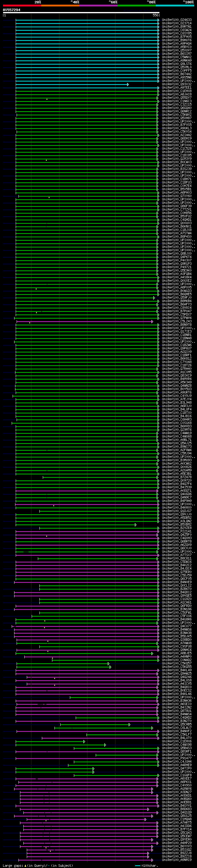This screenshot has width=197, height=868.
Task: Select UniRef100_B4MVR4 label
Action: [177, 379]
